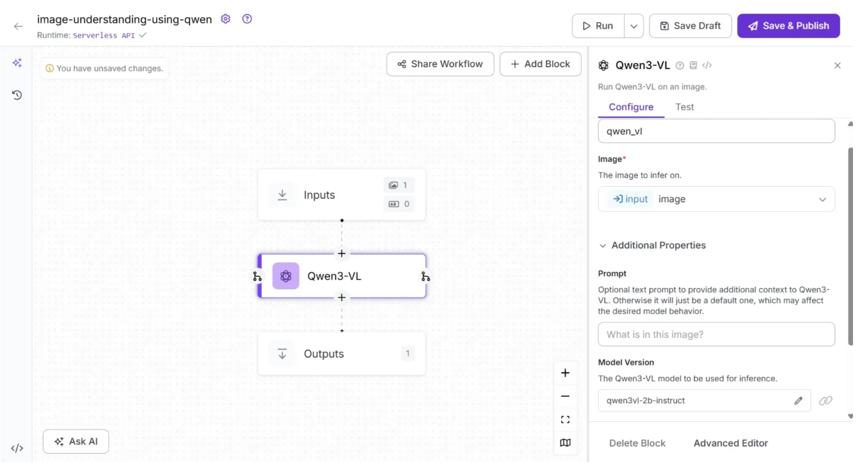Expand the Image input dropdown

tap(822, 200)
